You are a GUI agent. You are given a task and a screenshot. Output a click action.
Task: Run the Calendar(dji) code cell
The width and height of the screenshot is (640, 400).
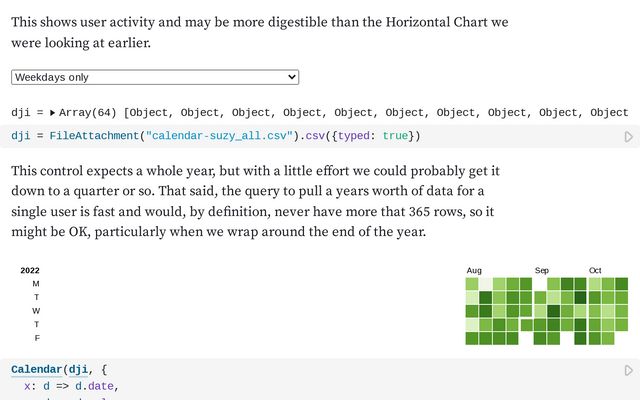tap(629, 370)
